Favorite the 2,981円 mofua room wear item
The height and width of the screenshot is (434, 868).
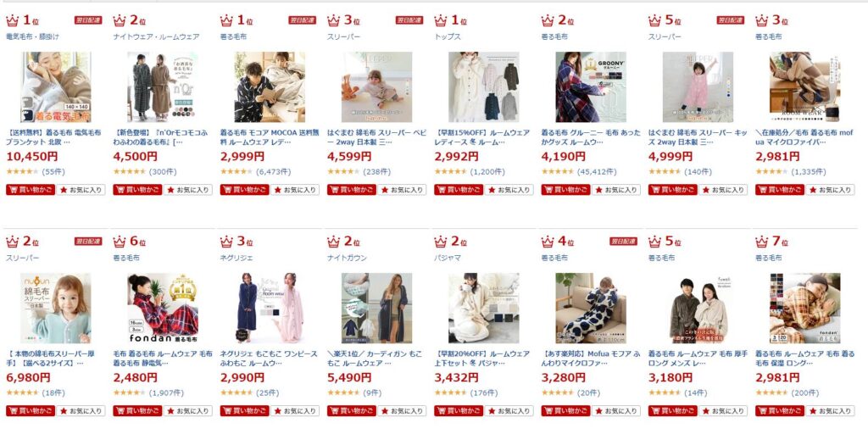(x=830, y=190)
